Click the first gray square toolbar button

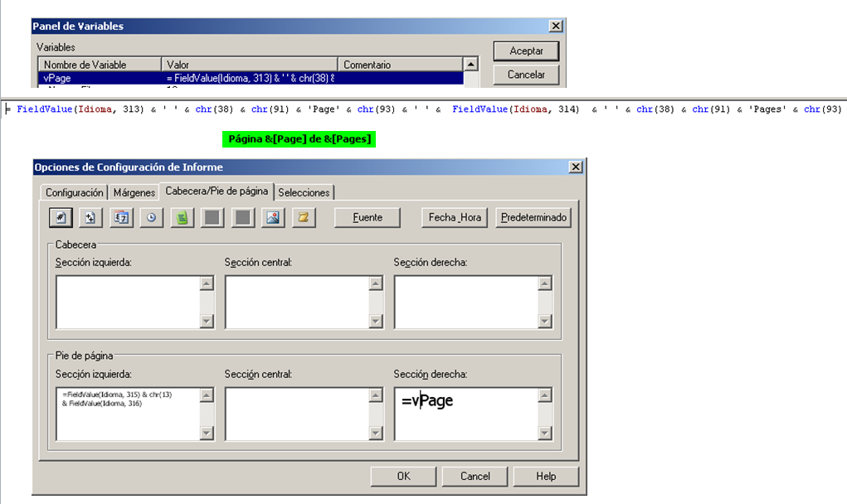[x=212, y=217]
